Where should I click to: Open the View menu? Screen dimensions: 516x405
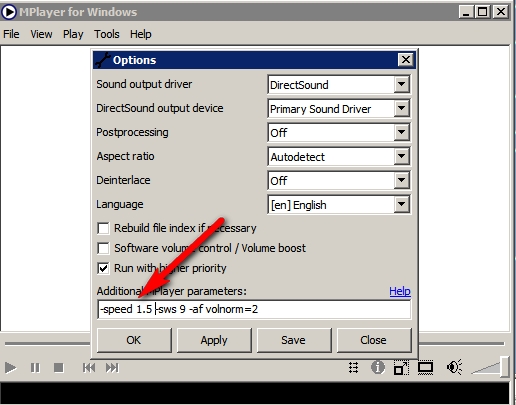[41, 34]
